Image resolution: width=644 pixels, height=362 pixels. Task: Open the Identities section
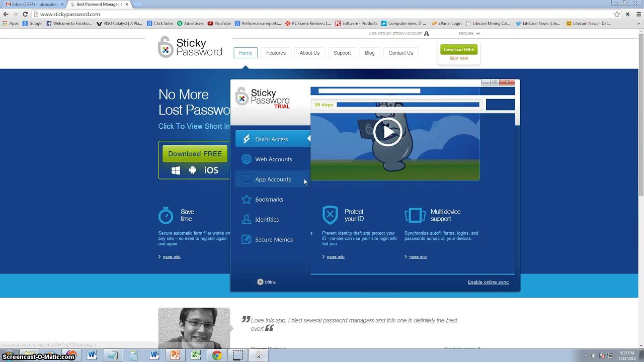pos(273,220)
